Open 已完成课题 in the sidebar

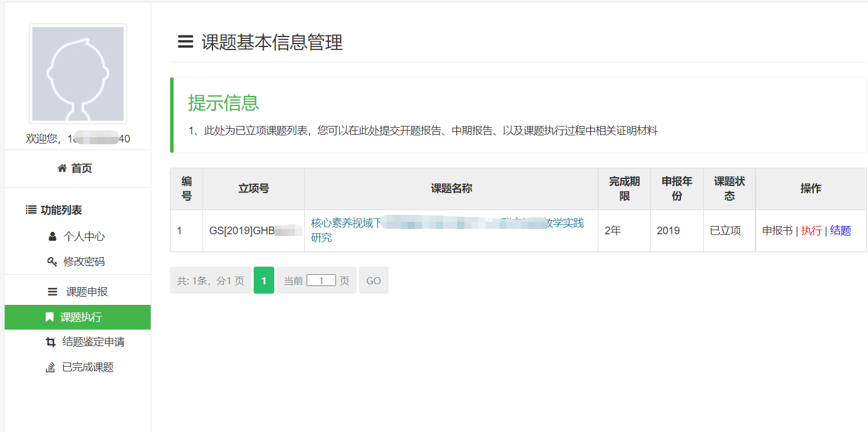click(x=88, y=367)
